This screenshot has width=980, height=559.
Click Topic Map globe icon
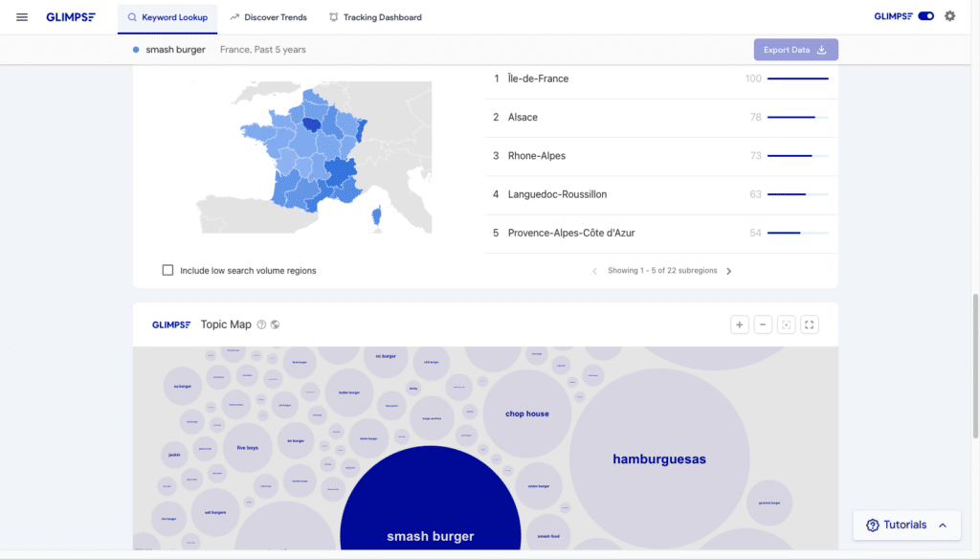(275, 324)
